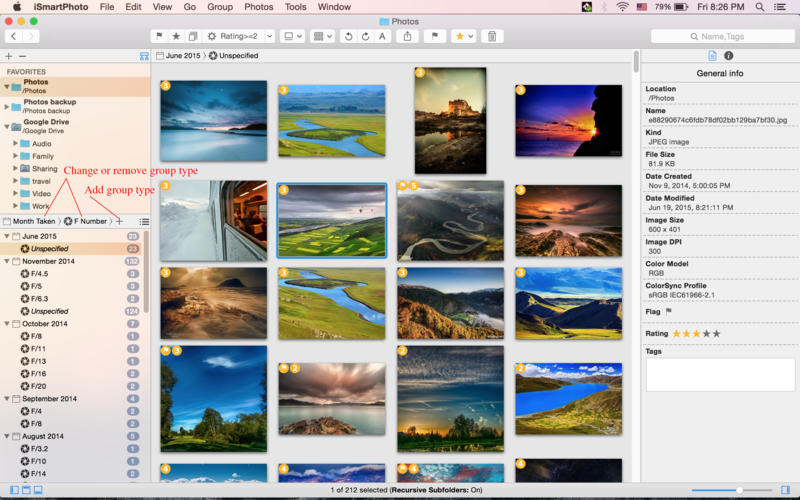Viewport: 800px width, 500px height.
Task: Open the Photos menu in the menu bar
Action: pyautogui.click(x=258, y=7)
